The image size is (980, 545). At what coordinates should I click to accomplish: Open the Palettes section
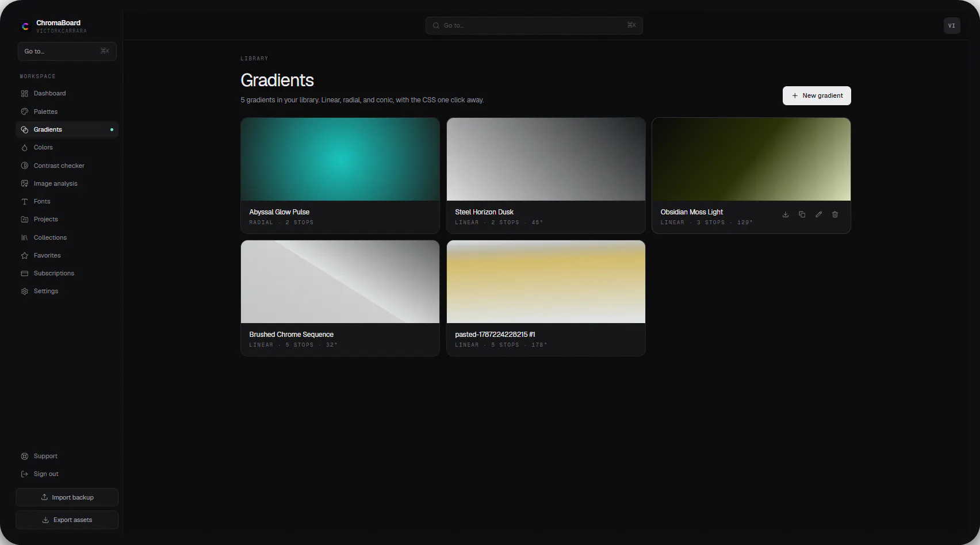pos(67,112)
